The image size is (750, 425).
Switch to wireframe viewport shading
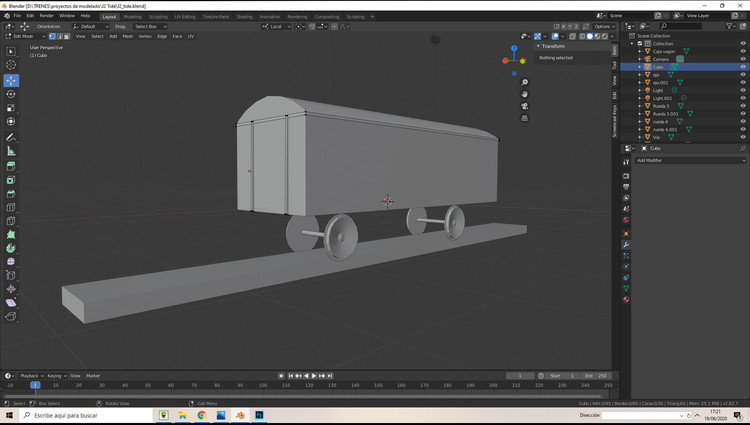tap(582, 36)
